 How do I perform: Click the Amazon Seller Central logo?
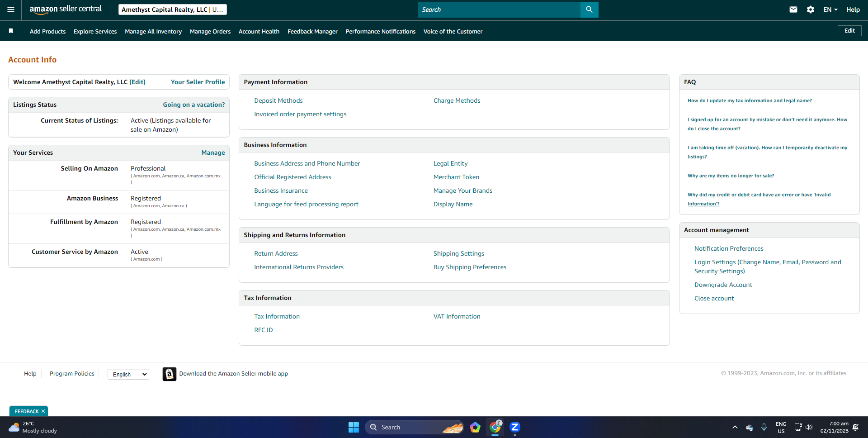pos(66,10)
